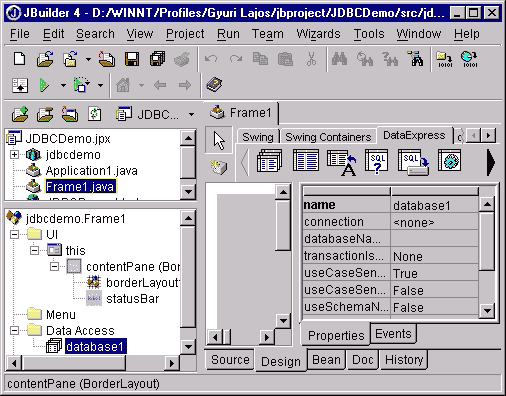Click the Toggle curtain layout icon

[20, 85]
